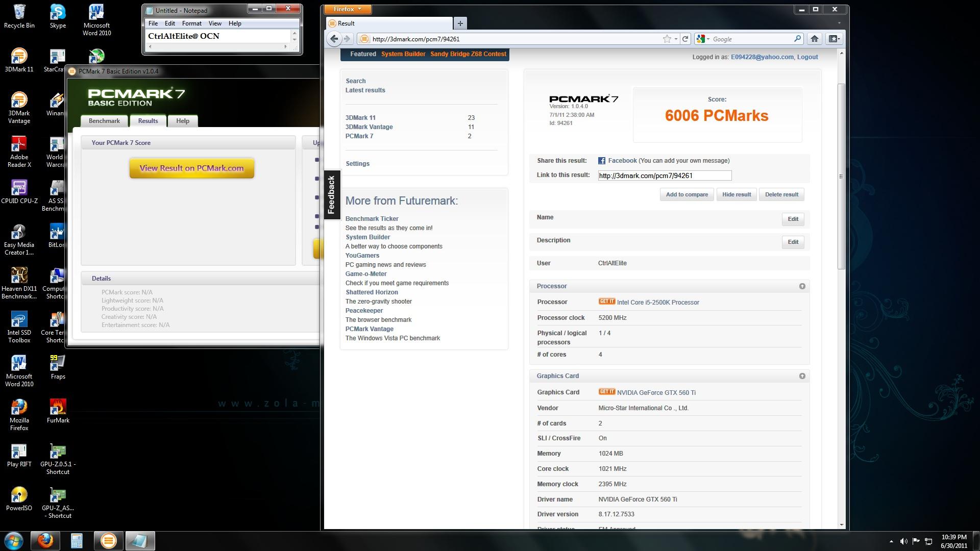The width and height of the screenshot is (980, 551).
Task: Open Notepad View menu
Action: pos(215,23)
